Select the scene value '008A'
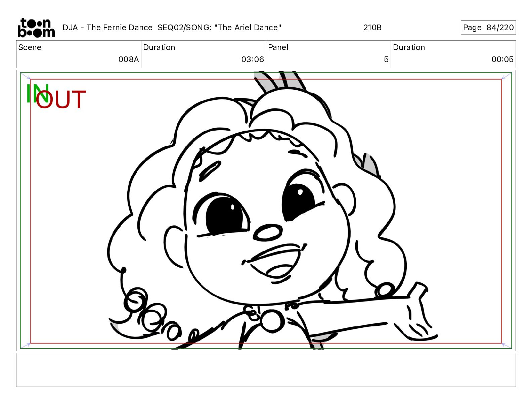The width and height of the screenshot is (532, 411). 128,59
